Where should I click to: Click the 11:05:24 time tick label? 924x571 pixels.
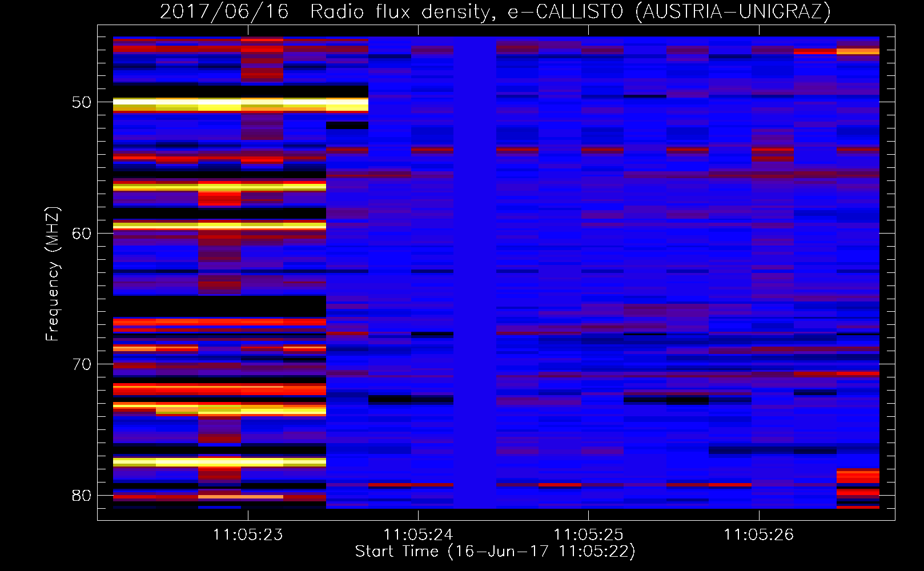click(x=418, y=535)
